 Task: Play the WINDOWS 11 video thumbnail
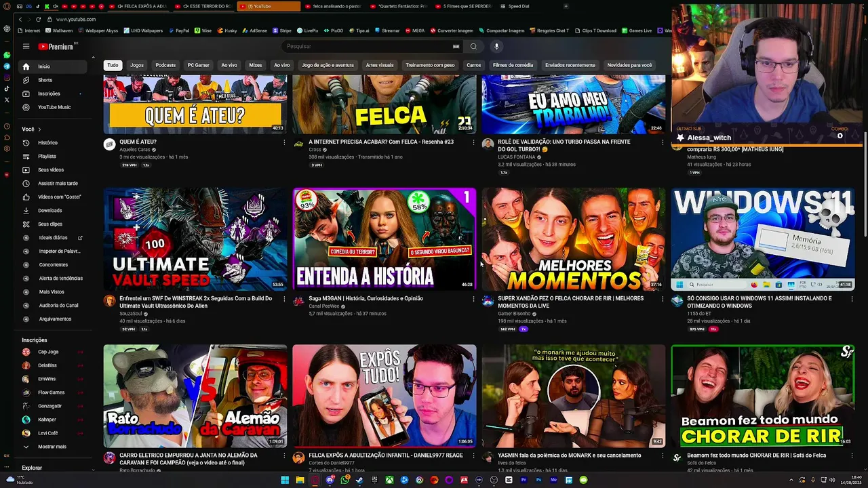coord(763,239)
